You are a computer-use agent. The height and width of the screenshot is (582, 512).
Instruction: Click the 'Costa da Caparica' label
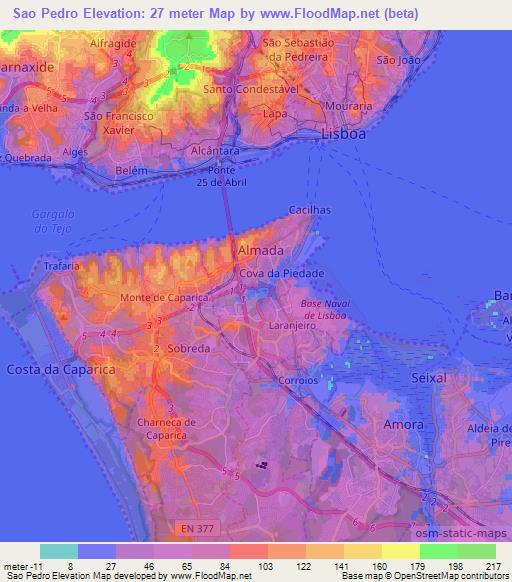[x=61, y=370]
